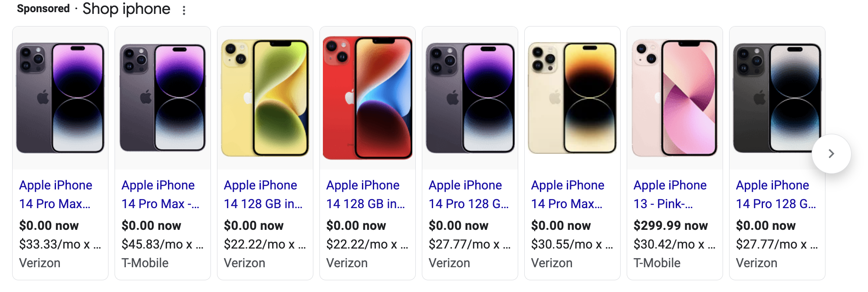Select the black iPhone 14 Pro image
Image resolution: width=868 pixels, height=292 pixels.
tap(777, 98)
